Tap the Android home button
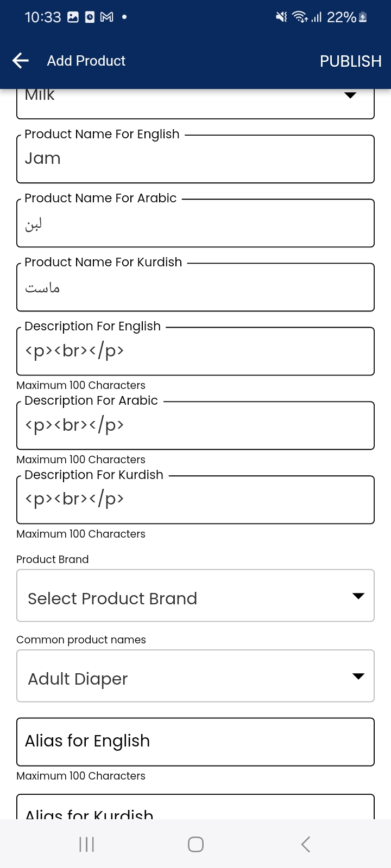The height and width of the screenshot is (868, 391). [195, 844]
